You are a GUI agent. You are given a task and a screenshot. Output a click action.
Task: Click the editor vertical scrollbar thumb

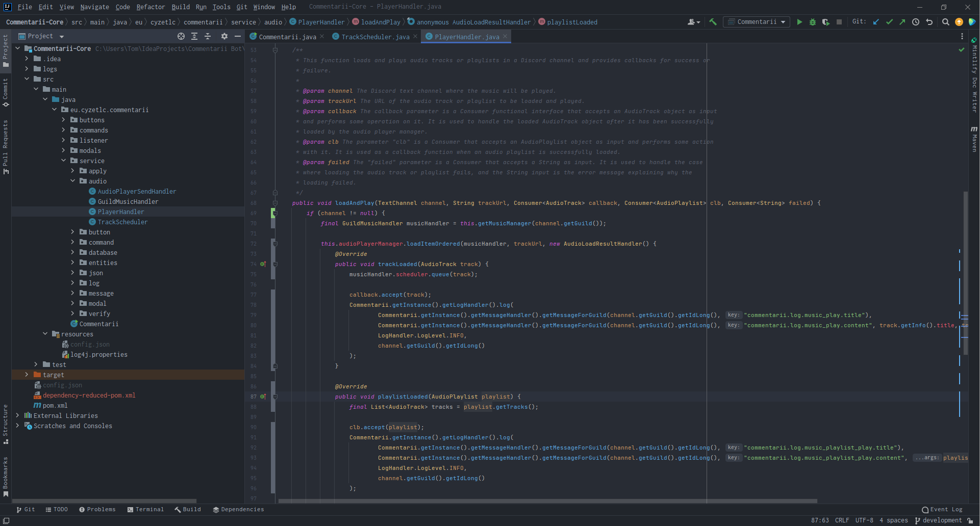coord(966,273)
